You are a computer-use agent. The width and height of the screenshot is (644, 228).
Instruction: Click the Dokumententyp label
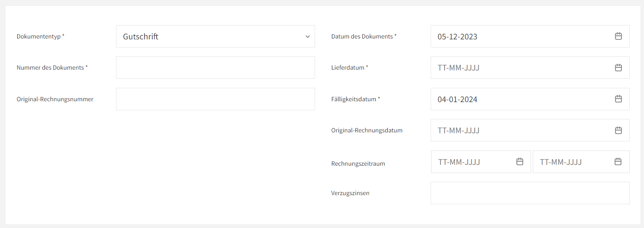[x=41, y=37]
